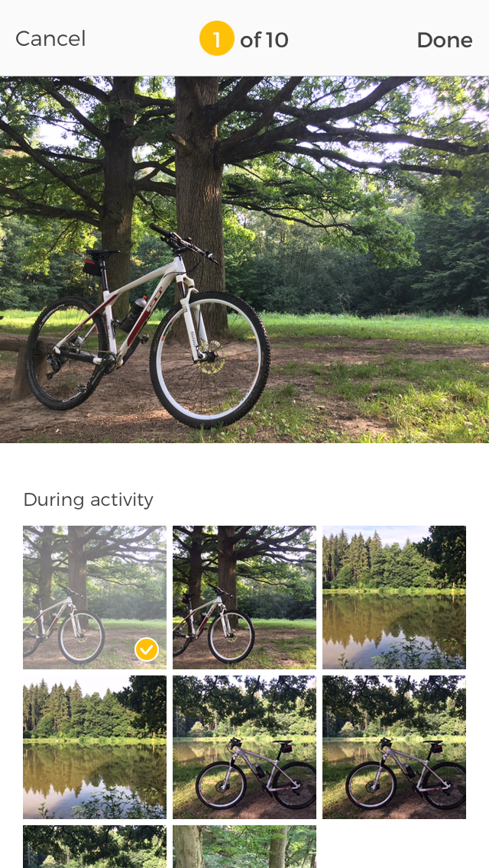Image resolution: width=489 pixels, height=868 pixels.
Task: Tap the partially visible bottom-left thumbnail
Action: (95, 847)
